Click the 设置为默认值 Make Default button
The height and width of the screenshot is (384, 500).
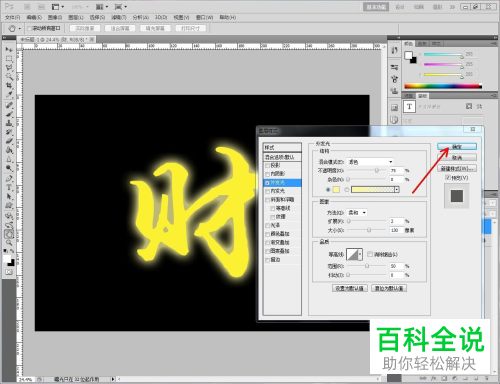(349, 288)
